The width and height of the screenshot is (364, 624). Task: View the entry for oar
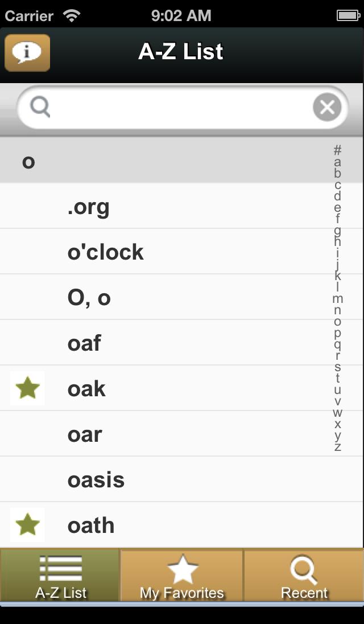[84, 434]
